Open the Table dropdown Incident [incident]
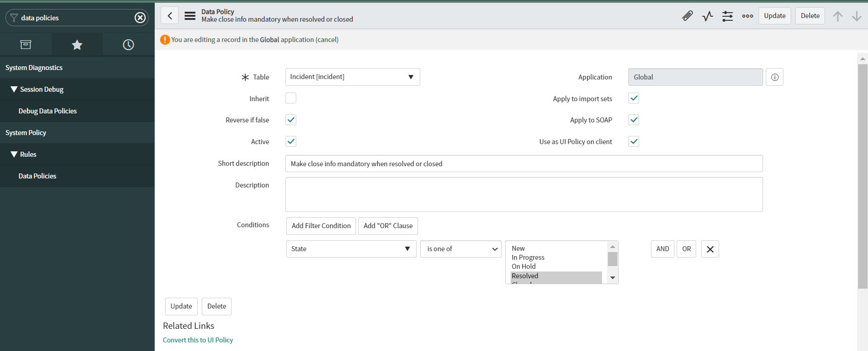The image size is (868, 351). click(x=352, y=77)
